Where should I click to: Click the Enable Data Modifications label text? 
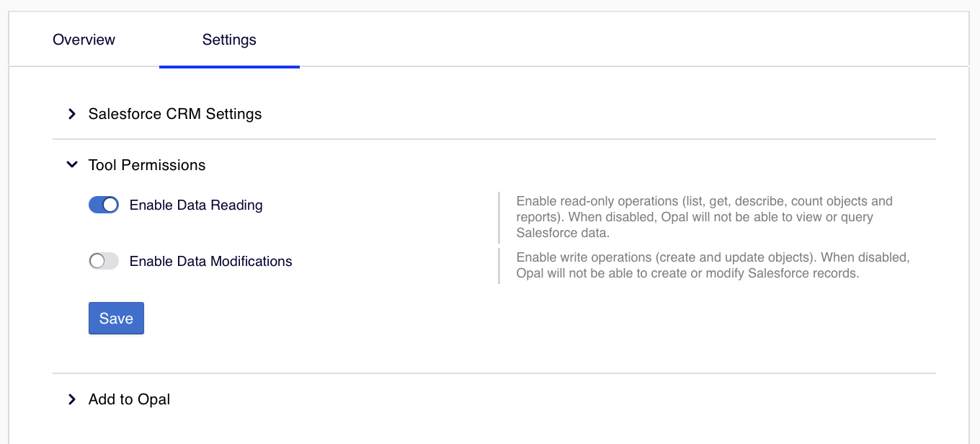coord(210,262)
